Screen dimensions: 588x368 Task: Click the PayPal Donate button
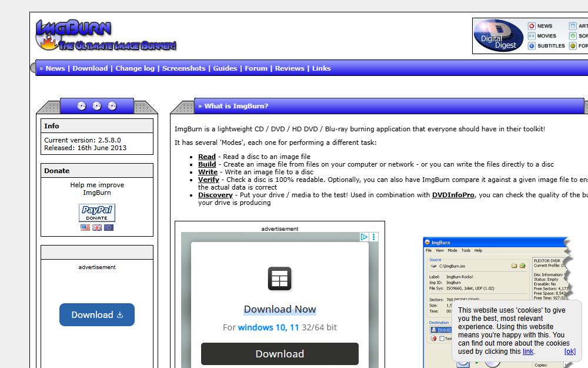97,213
